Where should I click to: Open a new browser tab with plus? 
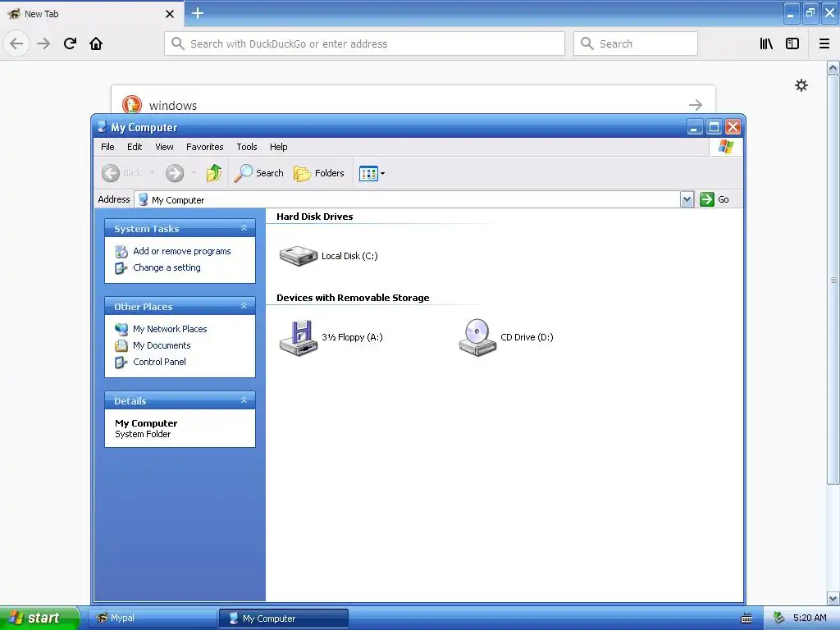coord(198,13)
